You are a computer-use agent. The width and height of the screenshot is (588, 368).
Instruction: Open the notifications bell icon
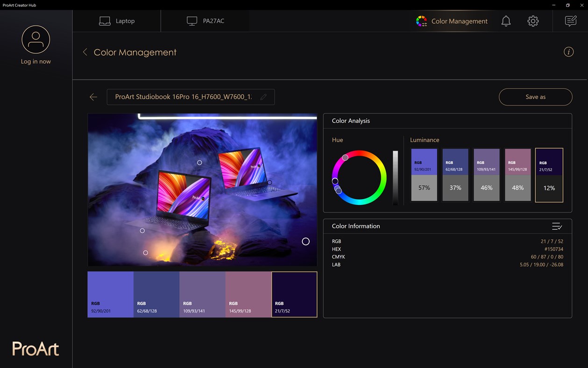(506, 21)
